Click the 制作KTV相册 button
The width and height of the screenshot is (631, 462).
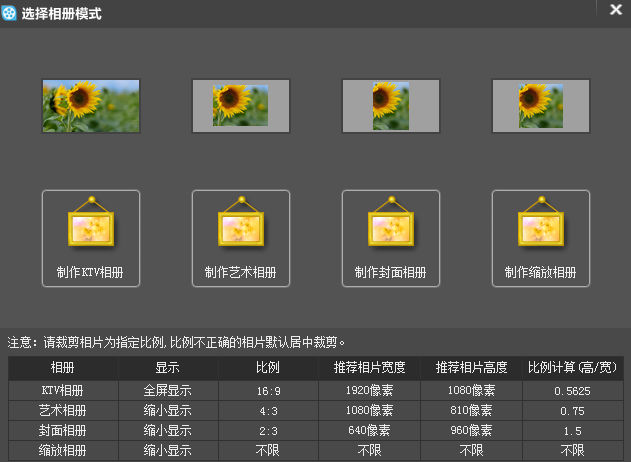[91, 239]
